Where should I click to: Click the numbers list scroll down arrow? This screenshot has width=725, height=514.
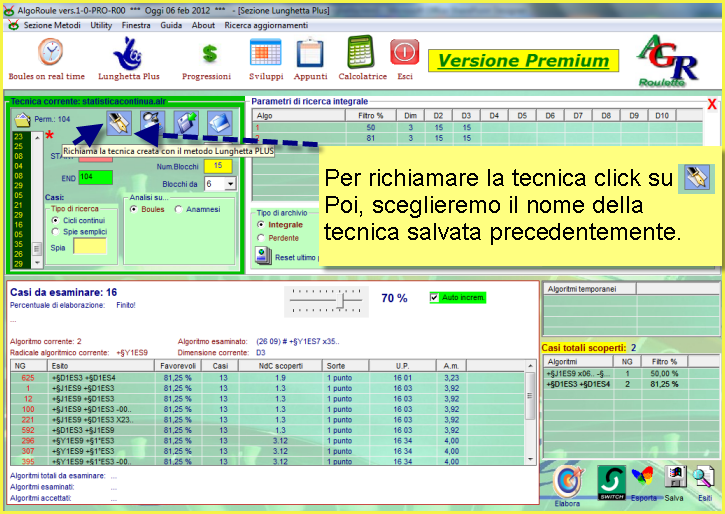[37, 263]
